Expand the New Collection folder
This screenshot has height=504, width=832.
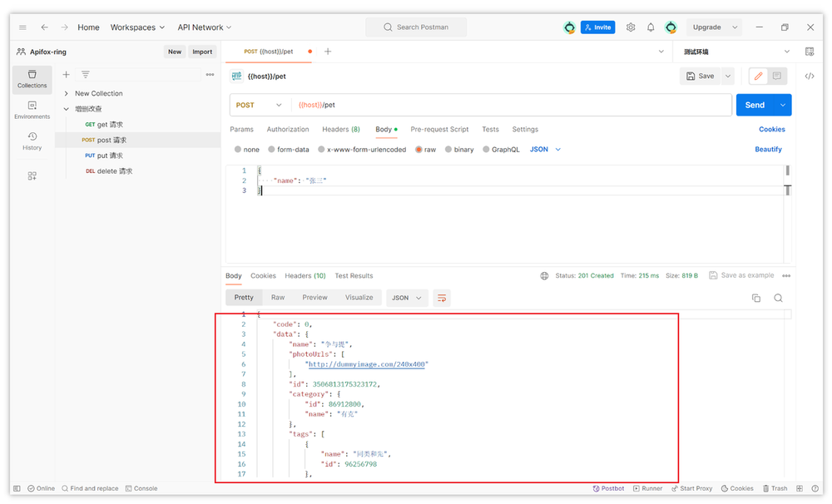[x=66, y=93]
